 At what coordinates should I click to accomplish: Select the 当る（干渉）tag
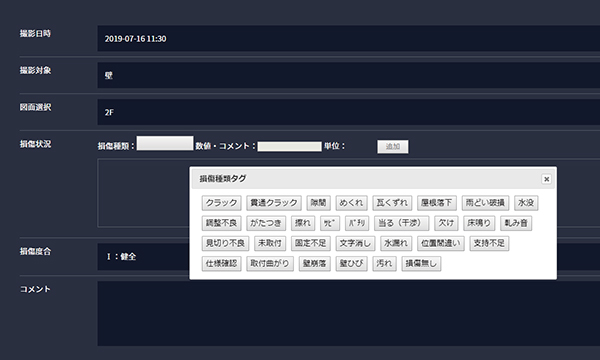(x=401, y=223)
